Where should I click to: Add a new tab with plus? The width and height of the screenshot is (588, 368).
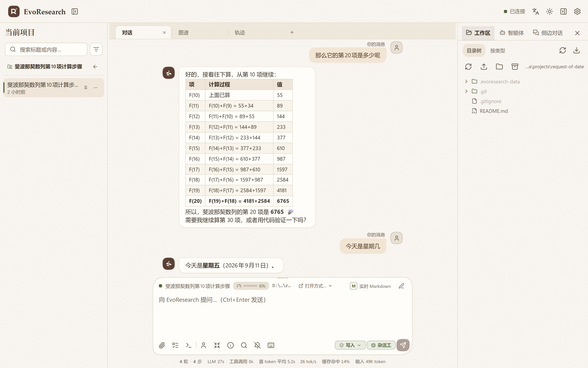coord(292,32)
